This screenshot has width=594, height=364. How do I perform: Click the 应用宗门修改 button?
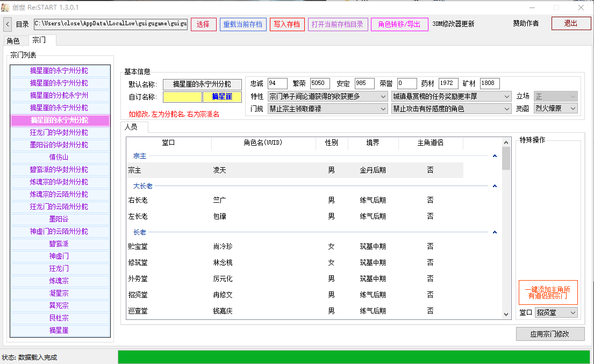coord(550,334)
